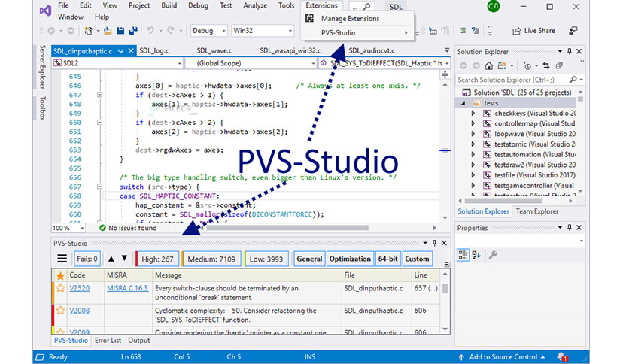Toggle the Optimization analyzer filter

[350, 259]
